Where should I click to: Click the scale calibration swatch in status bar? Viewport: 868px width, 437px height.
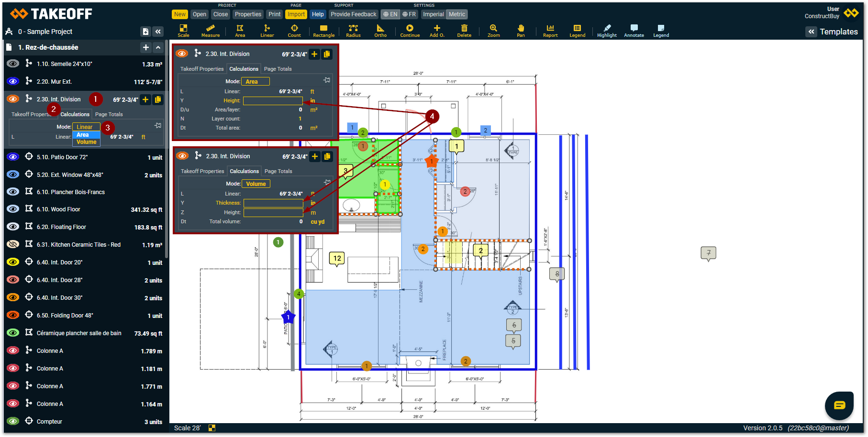click(x=212, y=428)
